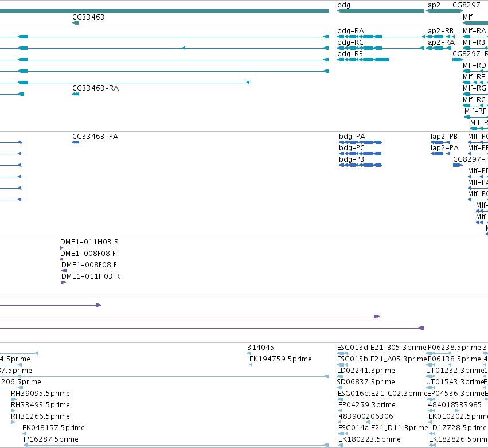Select the Mlf-RB transcript
Image resolution: width=488 pixels, height=448 pixels.
click(x=475, y=48)
